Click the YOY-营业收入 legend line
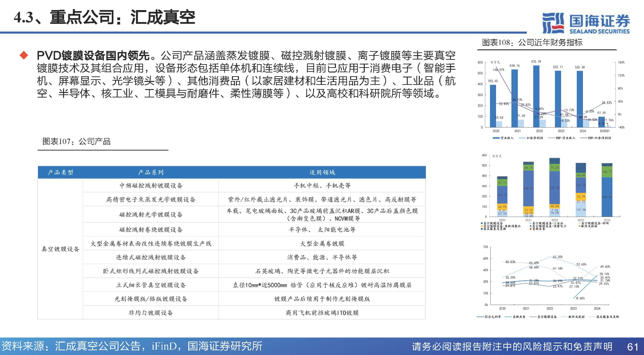The image size is (644, 355). coord(551,138)
